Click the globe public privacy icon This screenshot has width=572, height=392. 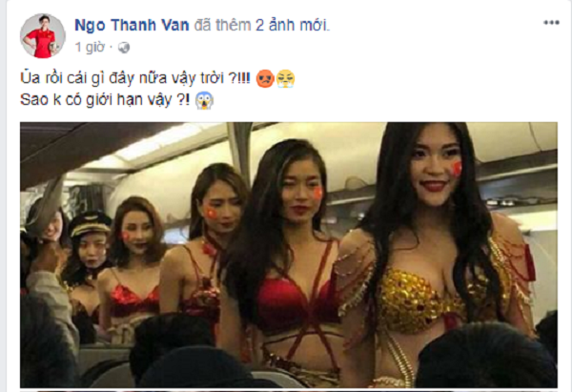(124, 48)
